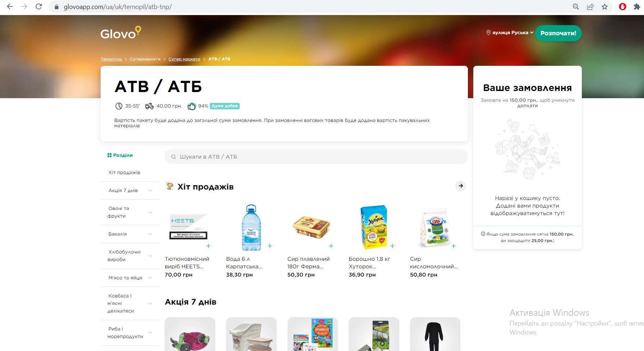Show next Хіт продажів items with arrow

pos(461,186)
